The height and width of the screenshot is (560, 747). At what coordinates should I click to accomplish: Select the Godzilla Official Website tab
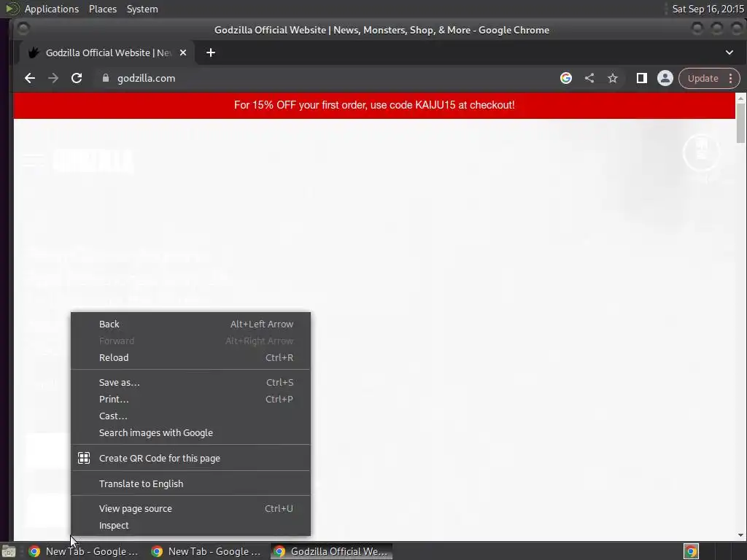click(107, 52)
